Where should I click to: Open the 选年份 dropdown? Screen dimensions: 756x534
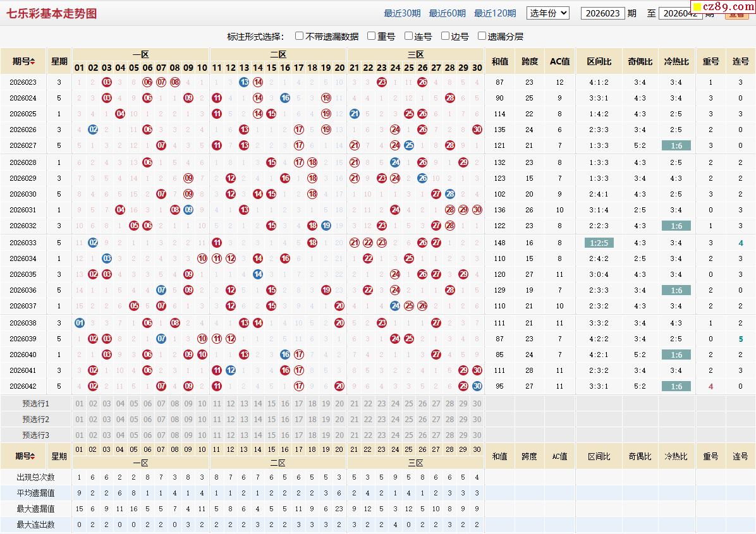548,13
